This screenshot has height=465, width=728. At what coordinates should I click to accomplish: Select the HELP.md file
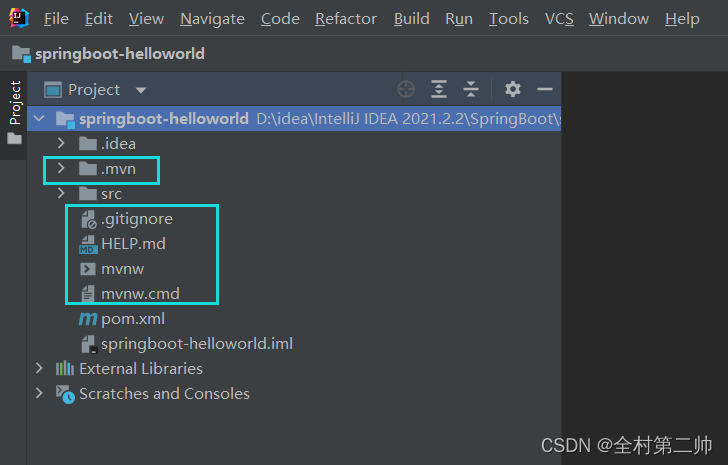click(x=133, y=244)
